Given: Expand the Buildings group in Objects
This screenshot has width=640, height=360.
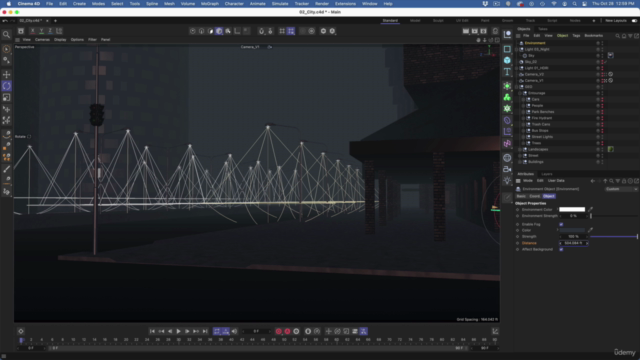Looking at the screenshot, I should point(520,162).
